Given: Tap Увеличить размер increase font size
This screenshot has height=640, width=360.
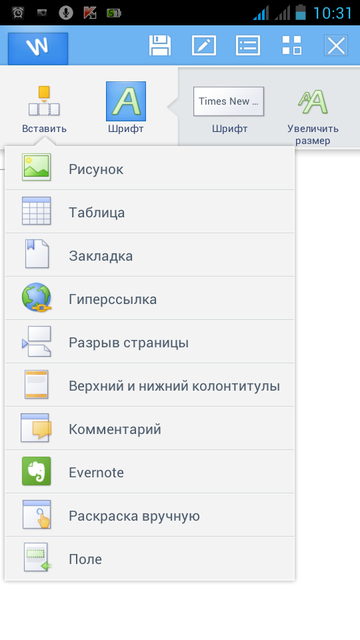Looking at the screenshot, I should click(313, 118).
